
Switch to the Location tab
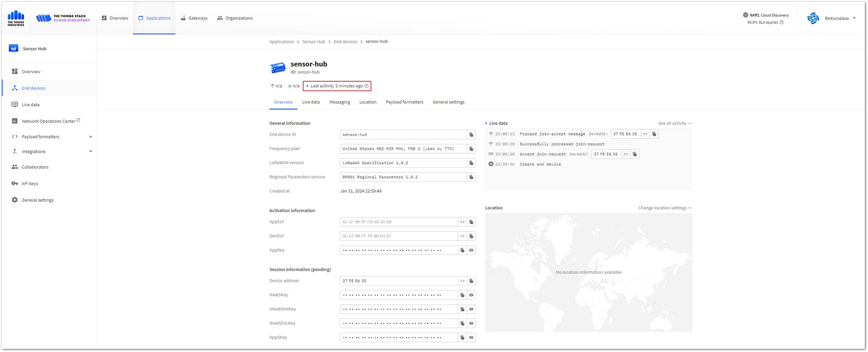click(368, 102)
